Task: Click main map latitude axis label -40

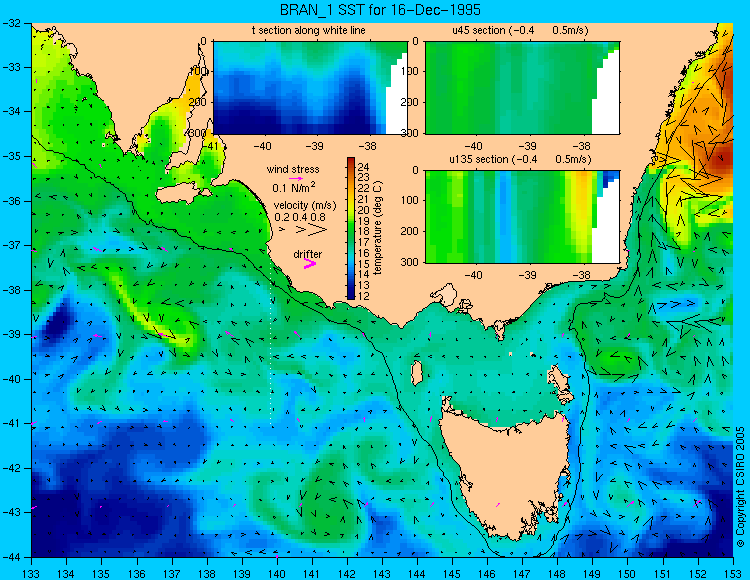Action: (11, 379)
